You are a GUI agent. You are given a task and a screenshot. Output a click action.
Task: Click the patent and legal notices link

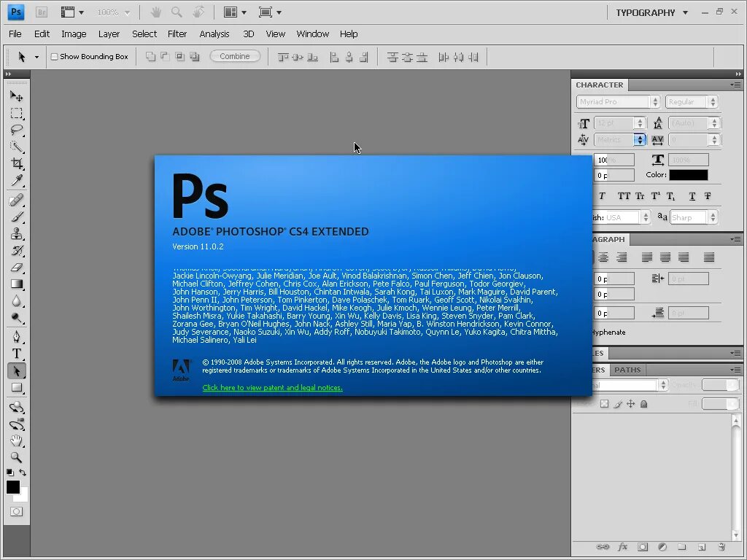coord(273,388)
